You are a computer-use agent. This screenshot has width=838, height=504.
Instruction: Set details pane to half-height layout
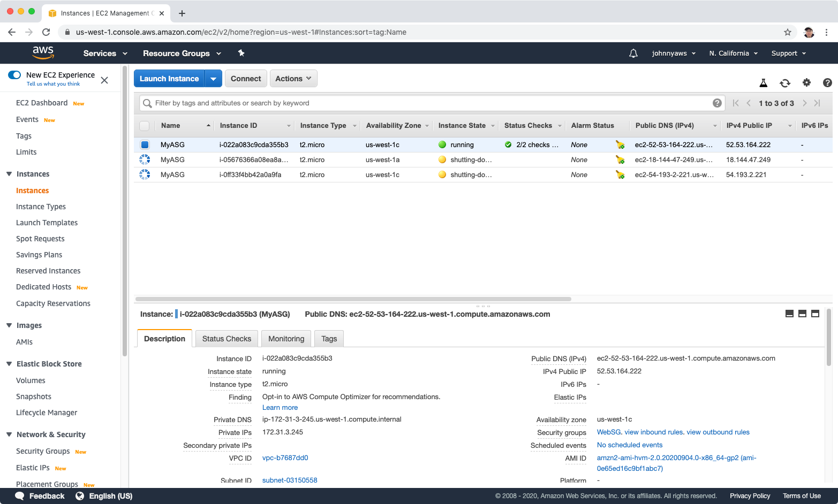[802, 314]
